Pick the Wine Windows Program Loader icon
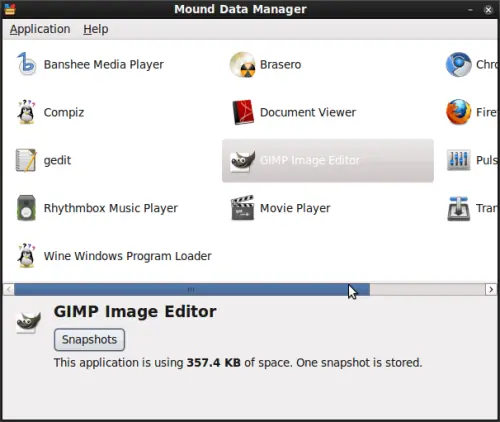The image size is (500, 422). tap(26, 256)
